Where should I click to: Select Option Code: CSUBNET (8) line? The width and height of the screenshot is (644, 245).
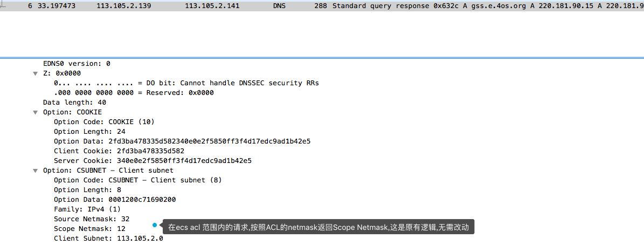click(139, 180)
